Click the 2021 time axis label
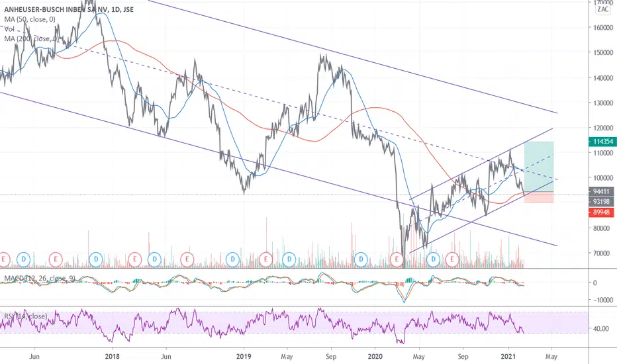617x364 pixels. pos(508,357)
